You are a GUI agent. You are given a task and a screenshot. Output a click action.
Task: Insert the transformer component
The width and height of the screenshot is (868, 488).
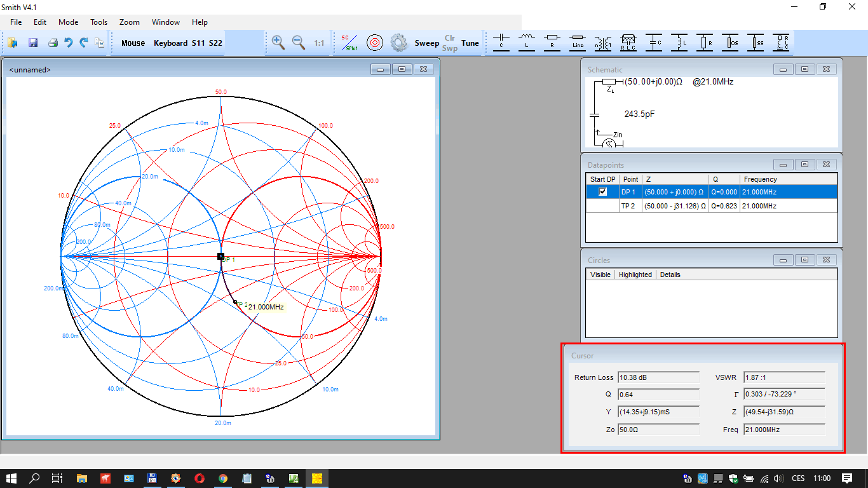(x=602, y=43)
